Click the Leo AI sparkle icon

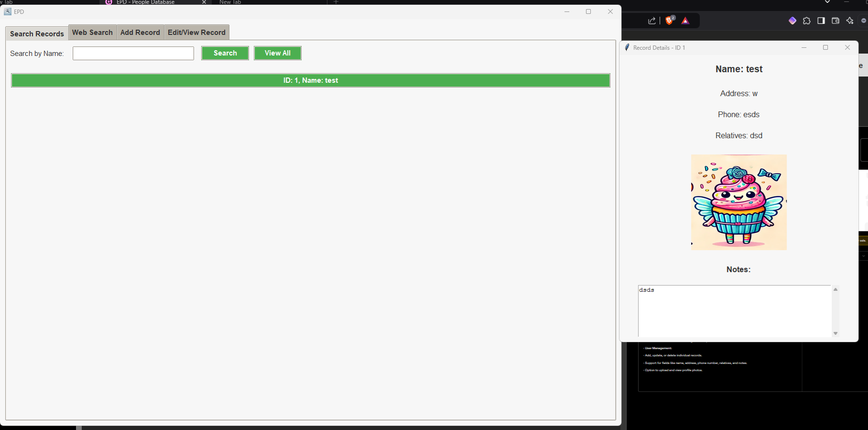tap(850, 21)
